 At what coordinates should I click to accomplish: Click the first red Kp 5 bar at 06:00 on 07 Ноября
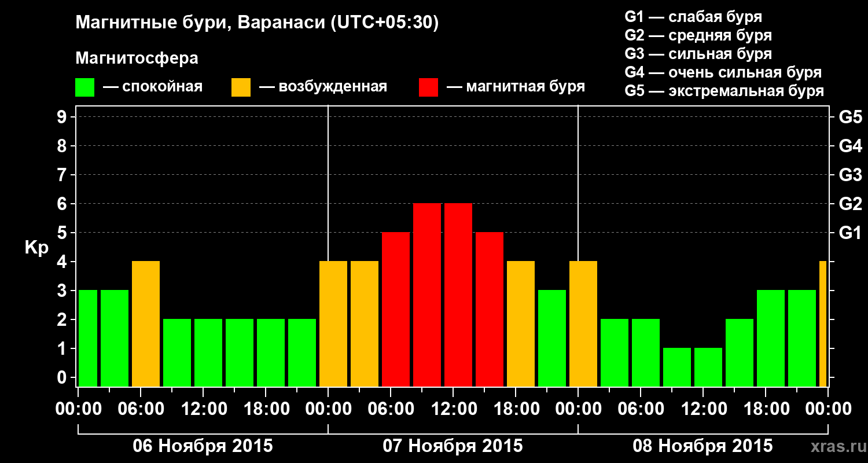point(396,310)
